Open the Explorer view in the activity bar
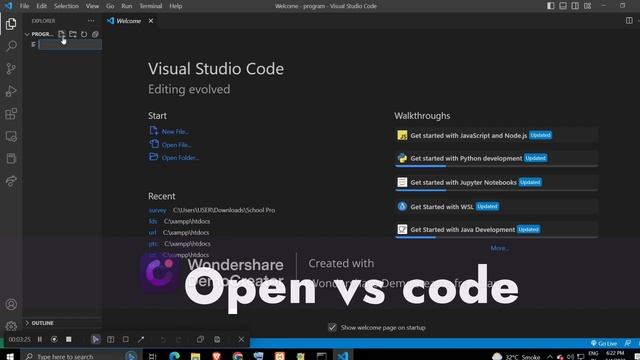The width and height of the screenshot is (640, 360). coord(11,24)
